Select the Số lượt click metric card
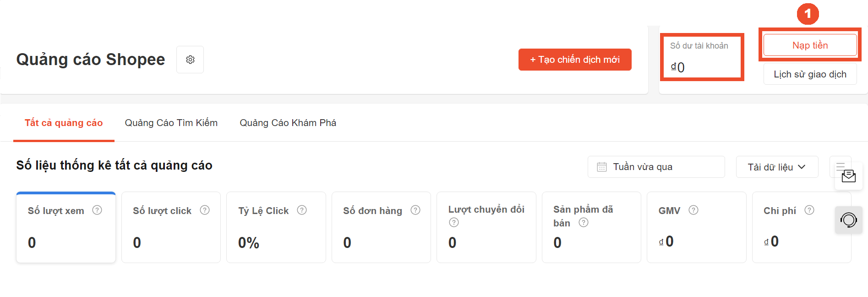868x297 pixels. (171, 227)
